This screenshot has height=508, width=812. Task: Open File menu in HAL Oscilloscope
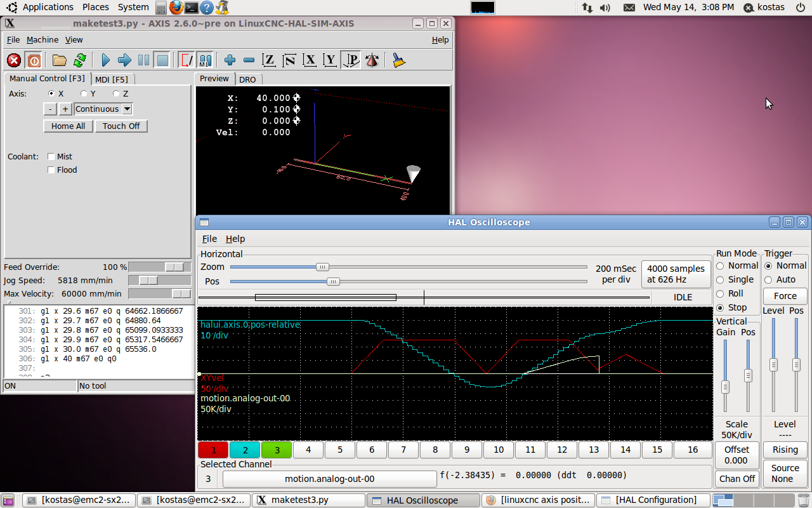pyautogui.click(x=209, y=239)
